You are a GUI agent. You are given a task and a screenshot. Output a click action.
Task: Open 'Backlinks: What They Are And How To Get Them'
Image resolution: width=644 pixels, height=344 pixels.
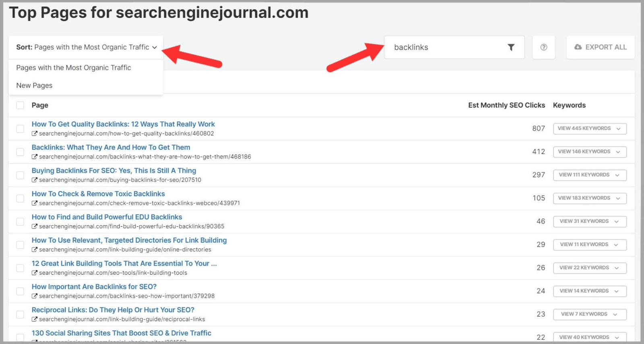coord(111,147)
